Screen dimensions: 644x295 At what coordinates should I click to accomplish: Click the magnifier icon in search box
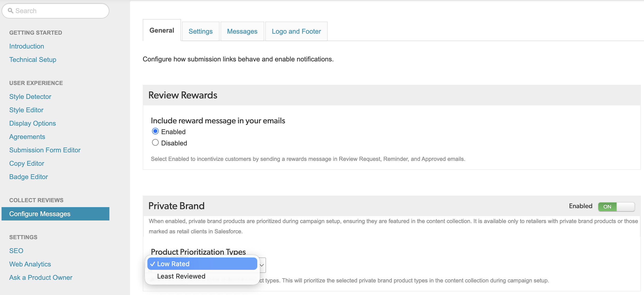pos(11,11)
